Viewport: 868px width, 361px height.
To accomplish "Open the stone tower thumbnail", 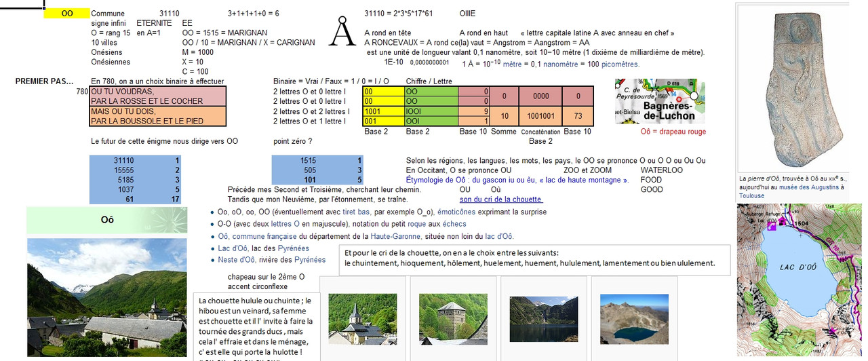I will 453,318.
